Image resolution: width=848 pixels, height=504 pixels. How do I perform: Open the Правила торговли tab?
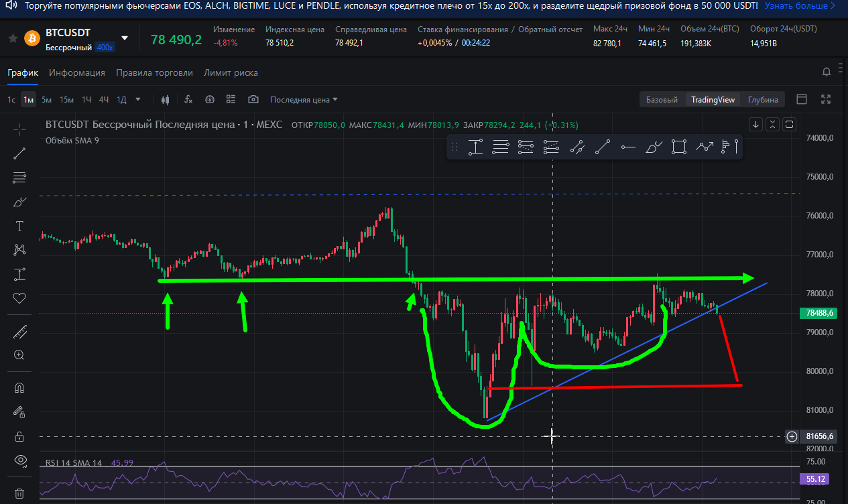tap(154, 72)
